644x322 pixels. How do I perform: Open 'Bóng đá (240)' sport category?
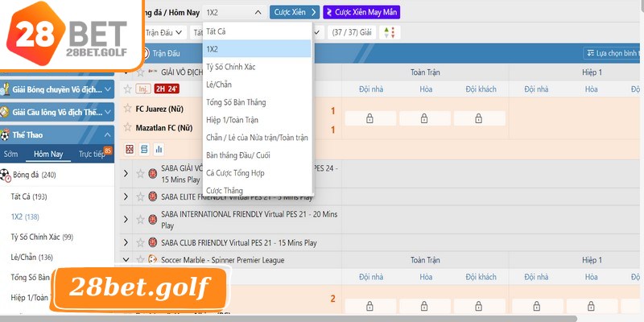click(35, 175)
